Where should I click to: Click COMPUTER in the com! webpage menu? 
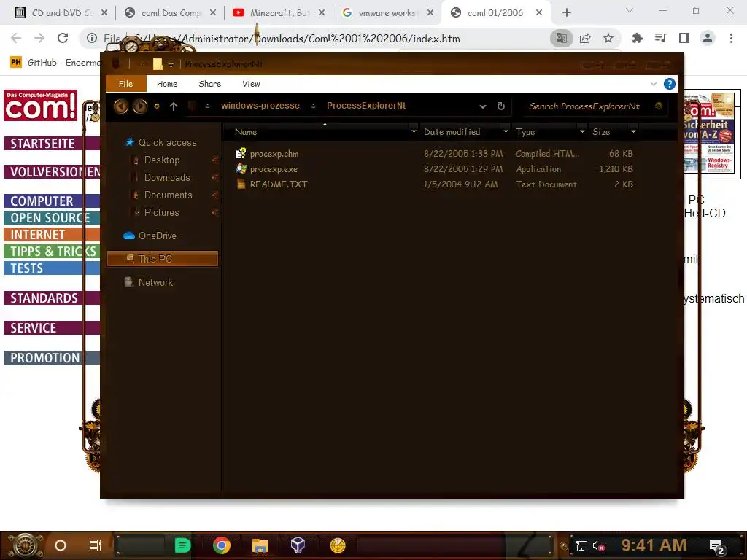(x=52, y=201)
